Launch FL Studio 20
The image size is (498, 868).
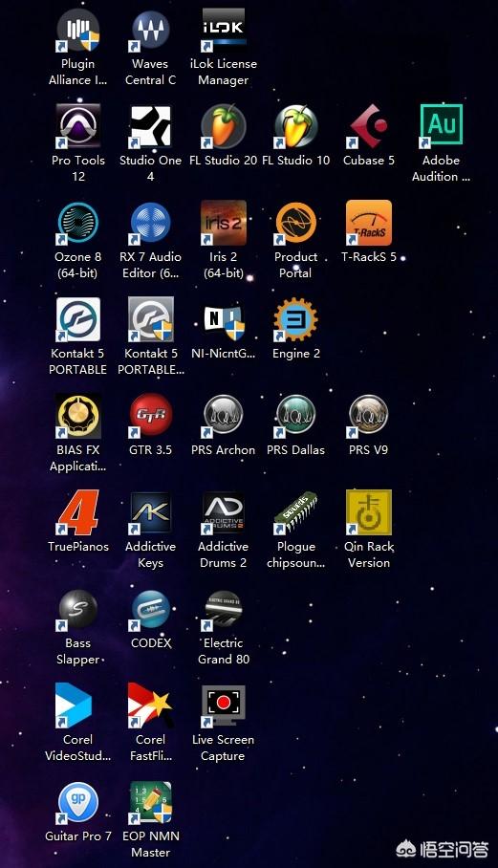(224, 126)
